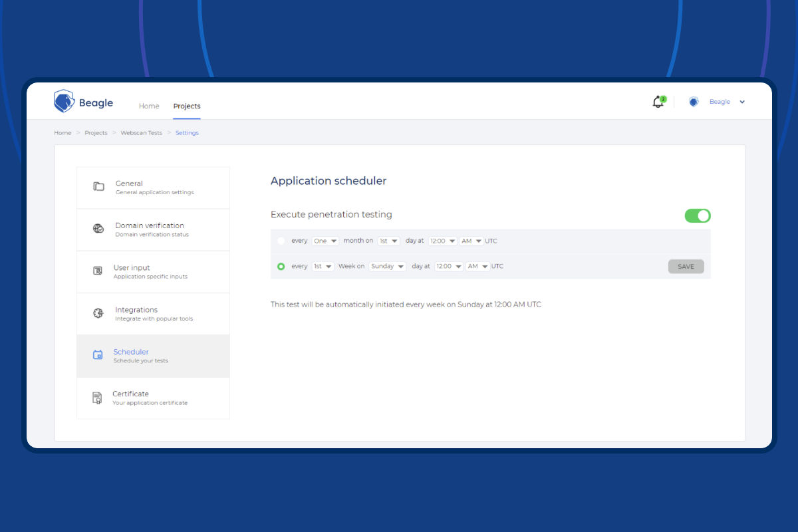The height and width of the screenshot is (532, 798).
Task: Open the notifications bell icon
Action: pos(658,102)
